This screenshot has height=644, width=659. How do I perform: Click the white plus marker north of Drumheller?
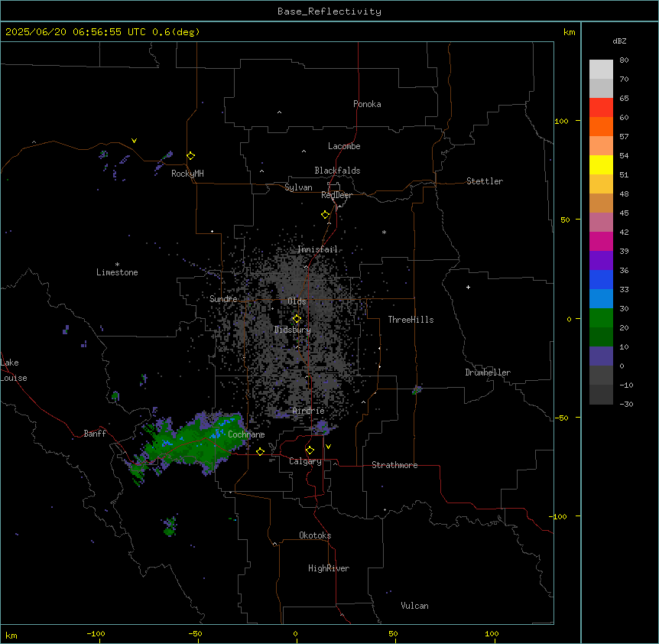pos(468,287)
